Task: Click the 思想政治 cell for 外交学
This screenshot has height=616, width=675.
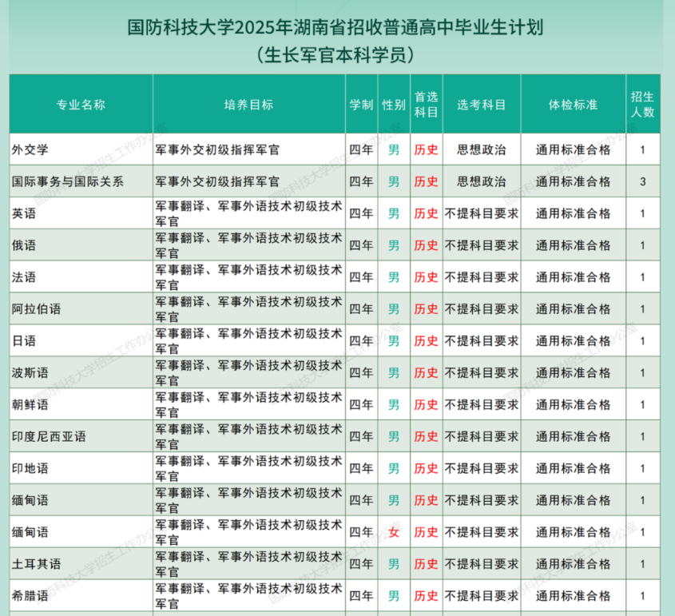Action: tap(480, 150)
